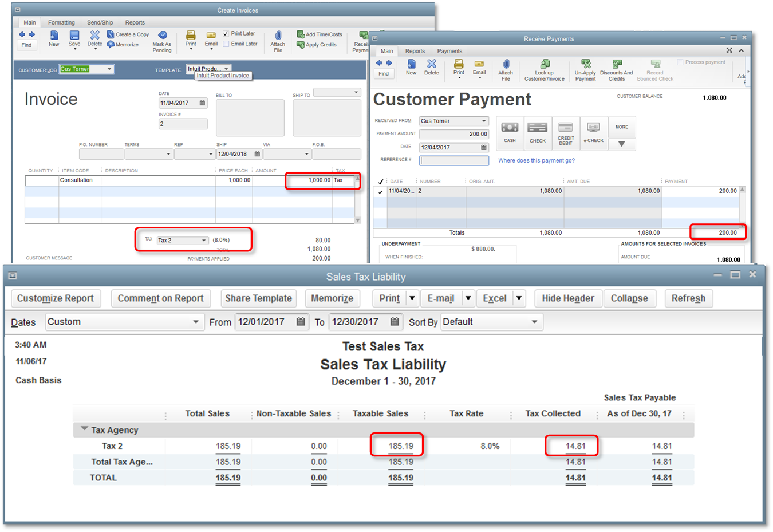Image resolution: width=773 pixels, height=532 pixels.
Task: Click Email icon in Receive Payments toolbar
Action: (x=479, y=64)
